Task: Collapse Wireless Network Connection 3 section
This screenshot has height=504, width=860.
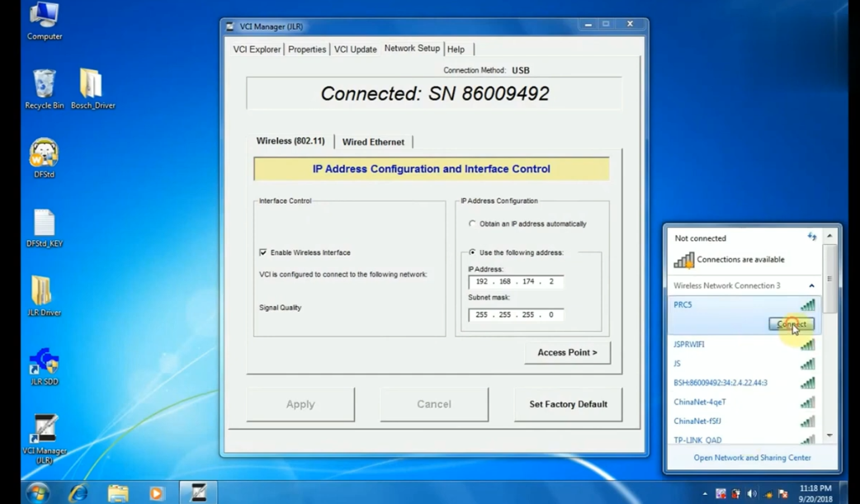Action: pyautogui.click(x=812, y=285)
